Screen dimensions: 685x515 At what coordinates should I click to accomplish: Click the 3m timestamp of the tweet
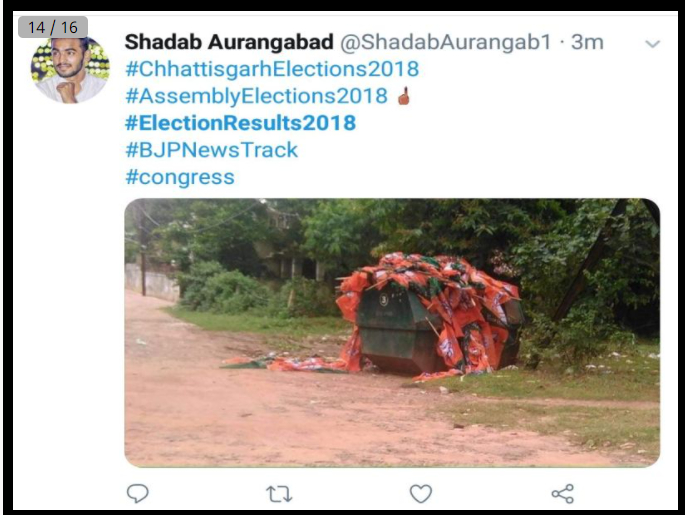pyautogui.click(x=587, y=42)
